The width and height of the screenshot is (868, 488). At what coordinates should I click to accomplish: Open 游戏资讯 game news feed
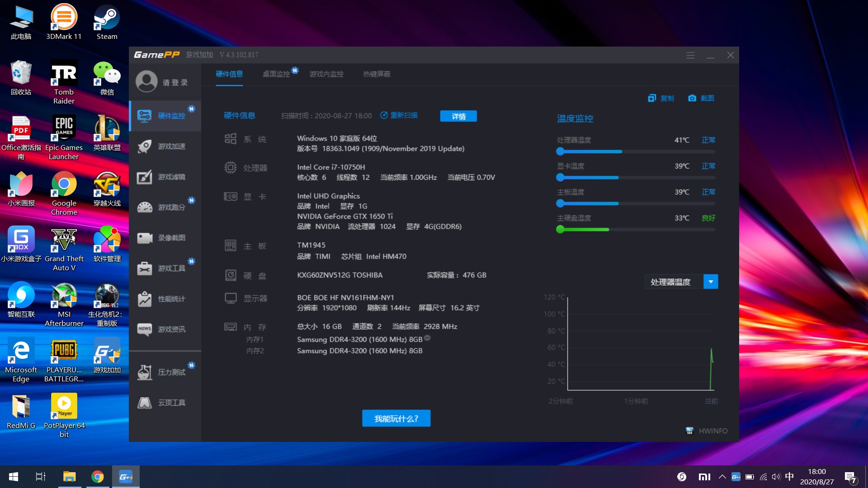coord(172,329)
